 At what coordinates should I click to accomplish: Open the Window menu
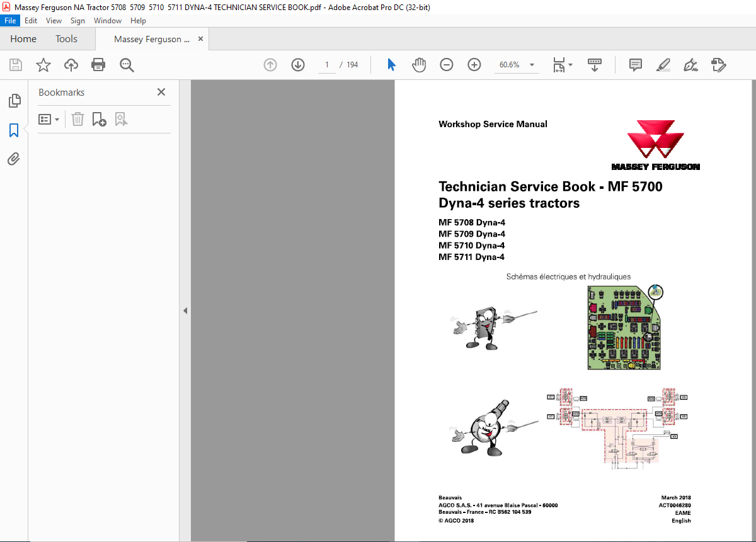click(108, 21)
